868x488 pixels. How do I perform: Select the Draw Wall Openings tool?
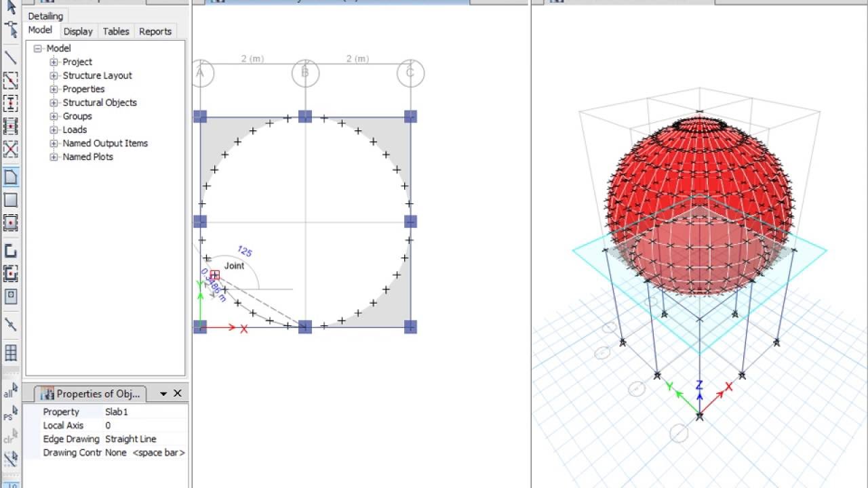click(11, 296)
